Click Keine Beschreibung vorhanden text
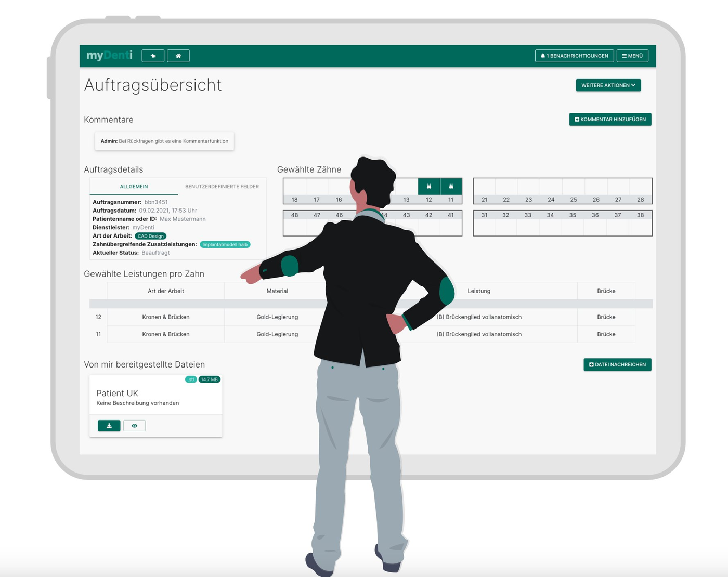This screenshot has width=728, height=577. pos(138,403)
